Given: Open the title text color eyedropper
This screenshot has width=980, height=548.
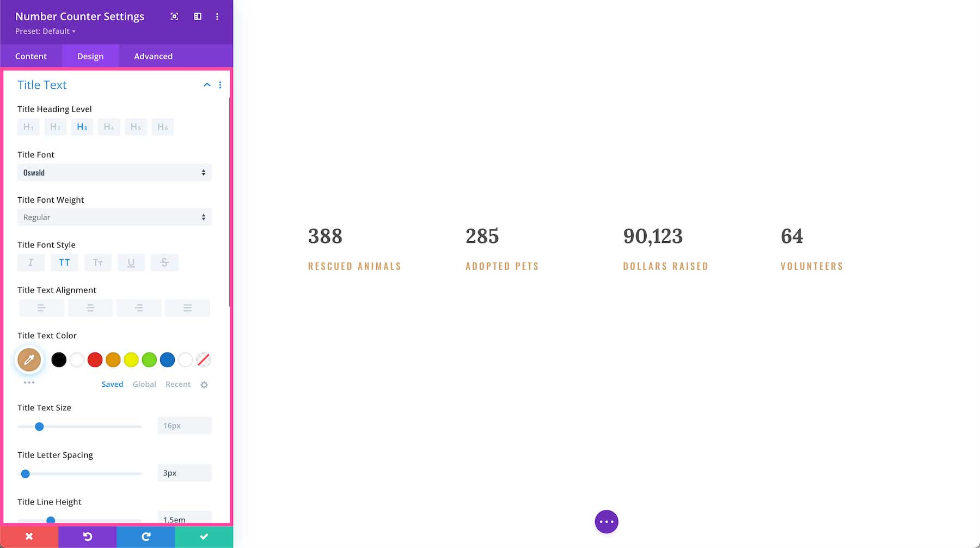Looking at the screenshot, I should point(29,360).
